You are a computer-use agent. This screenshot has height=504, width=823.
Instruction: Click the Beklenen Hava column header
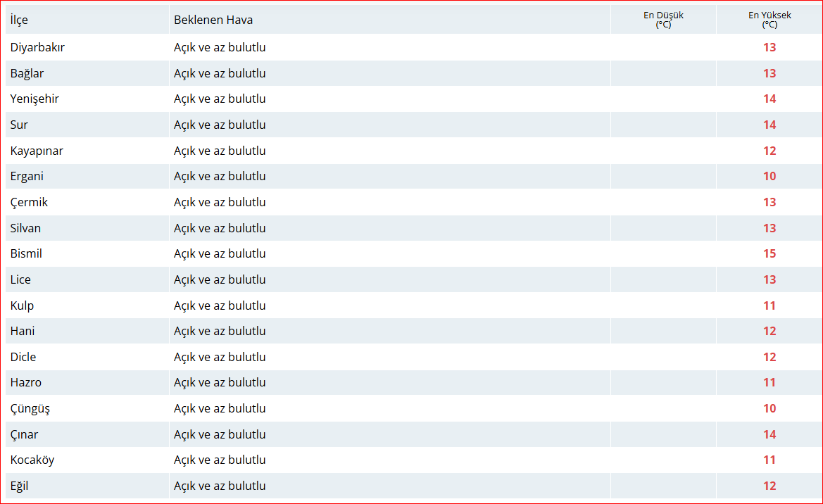213,20
